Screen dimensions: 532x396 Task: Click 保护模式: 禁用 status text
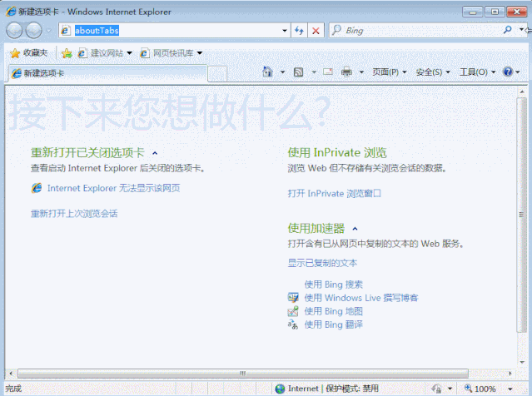pos(352,389)
